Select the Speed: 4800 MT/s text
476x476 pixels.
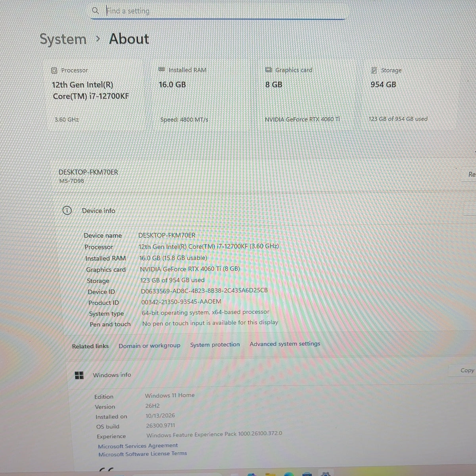184,119
